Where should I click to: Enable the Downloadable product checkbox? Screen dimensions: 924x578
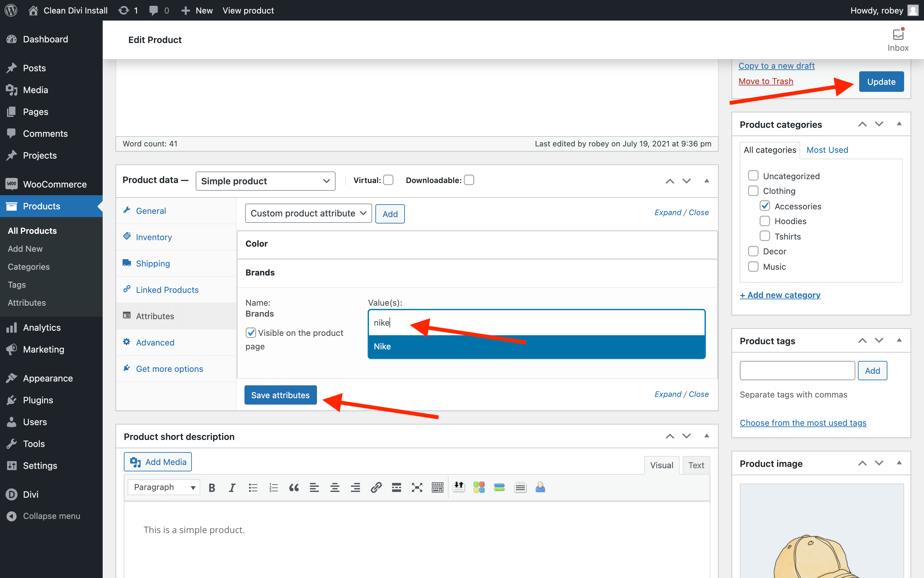[x=469, y=180]
